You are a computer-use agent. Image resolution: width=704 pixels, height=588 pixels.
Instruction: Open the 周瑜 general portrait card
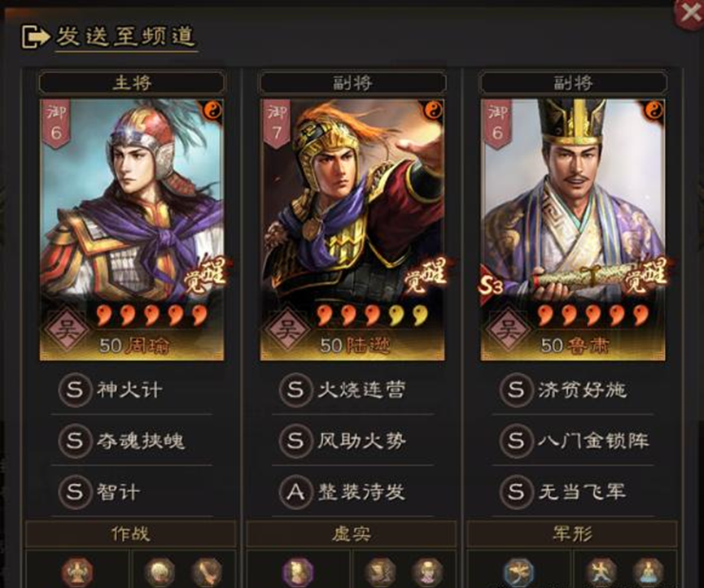click(132, 229)
